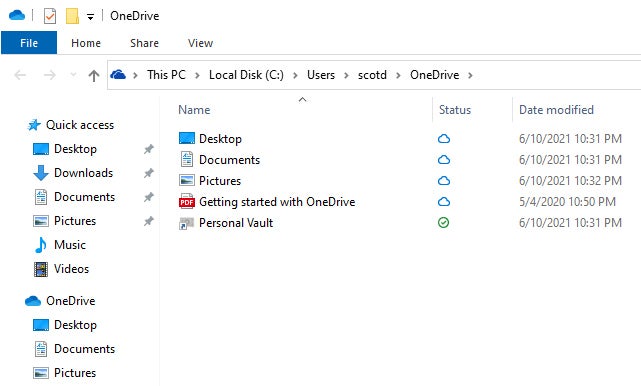Open the File menu
Viewport: 641px width, 386px height.
29,43
